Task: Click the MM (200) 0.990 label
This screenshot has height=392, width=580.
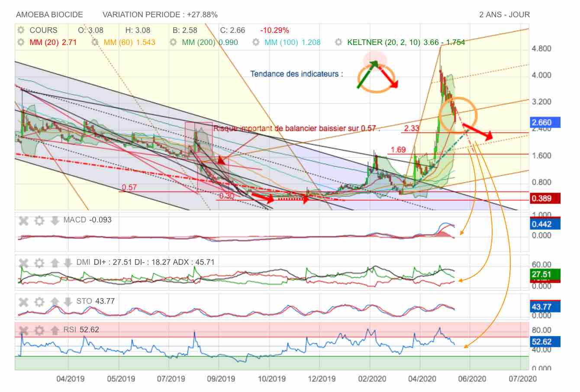Action: click(x=210, y=42)
